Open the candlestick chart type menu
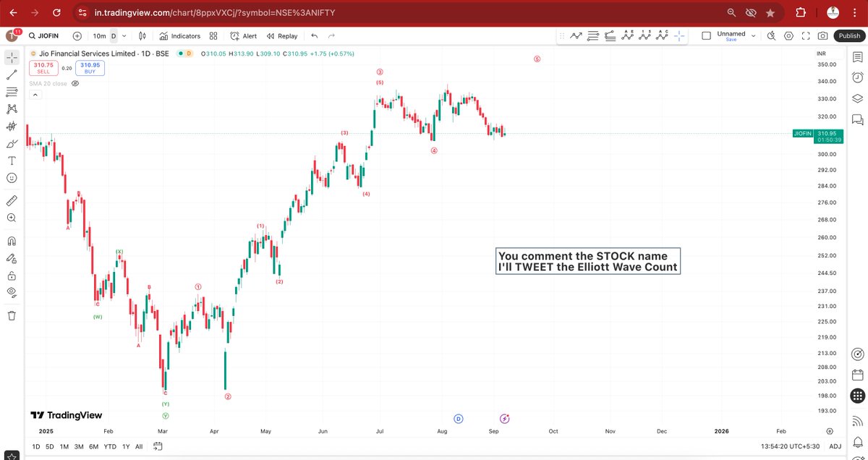This screenshot has width=868, height=460. 142,35
